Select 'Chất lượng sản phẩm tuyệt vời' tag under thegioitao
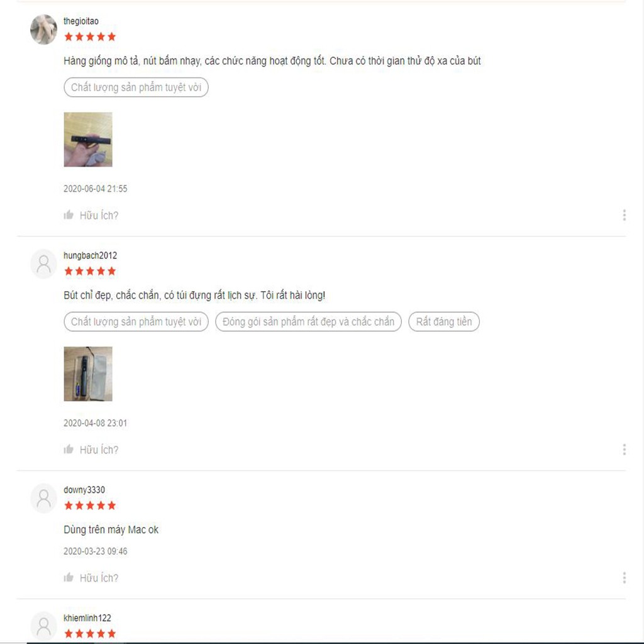644x644 pixels. 136,87
